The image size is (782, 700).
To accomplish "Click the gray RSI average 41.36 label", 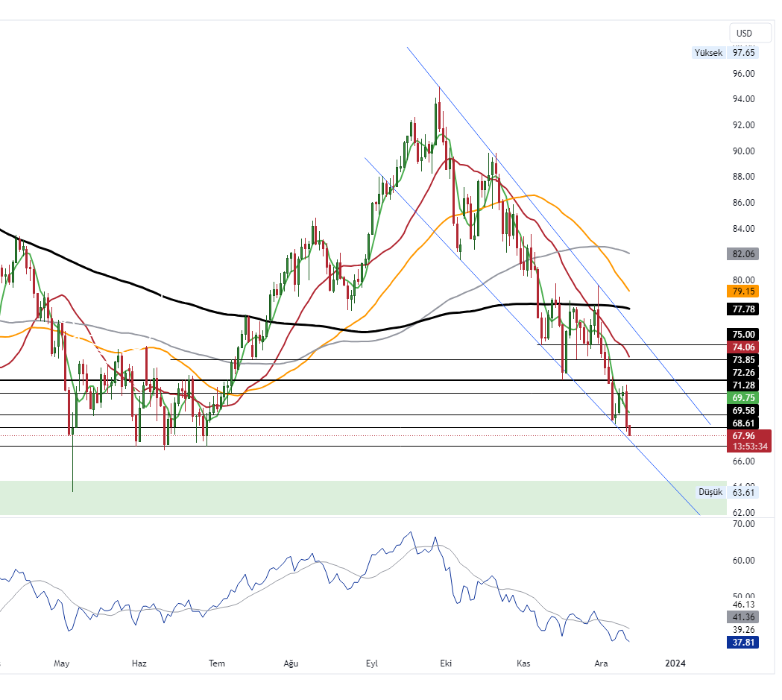I will 742,617.
